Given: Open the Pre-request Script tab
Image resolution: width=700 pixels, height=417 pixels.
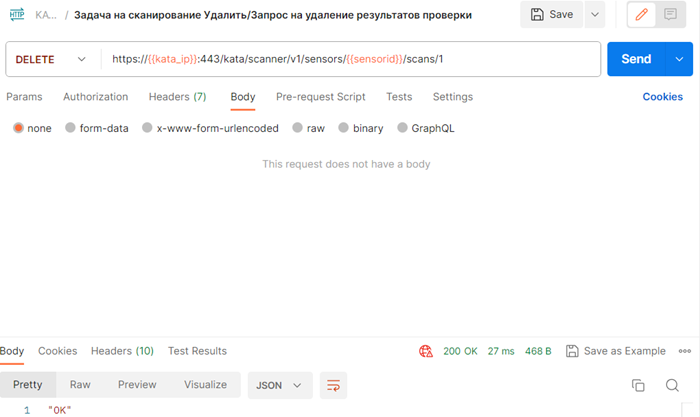Looking at the screenshot, I should 320,97.
